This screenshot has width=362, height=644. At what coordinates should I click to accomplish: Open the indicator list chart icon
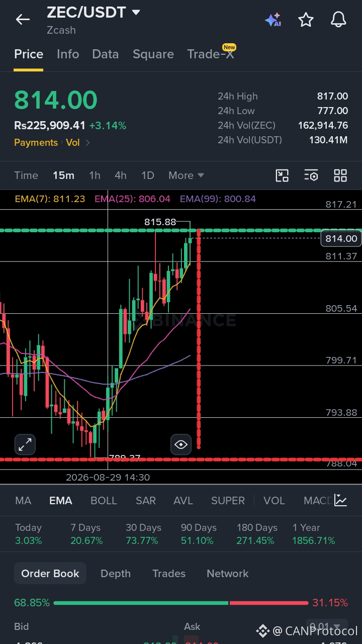(x=340, y=500)
